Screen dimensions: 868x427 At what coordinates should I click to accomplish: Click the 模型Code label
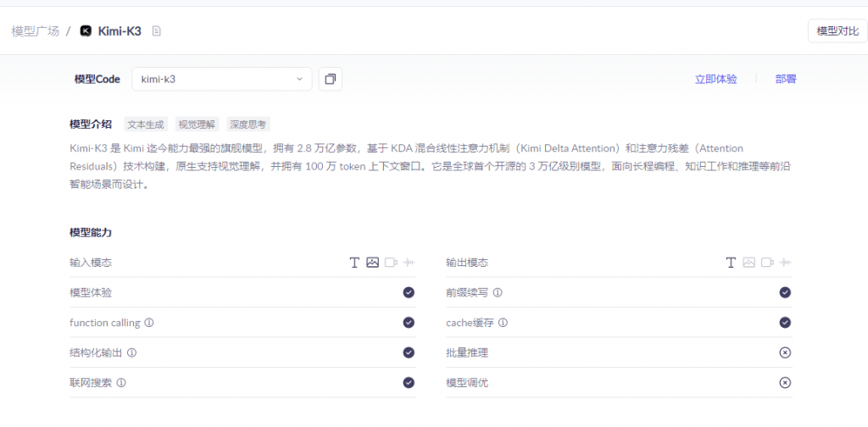coord(97,79)
